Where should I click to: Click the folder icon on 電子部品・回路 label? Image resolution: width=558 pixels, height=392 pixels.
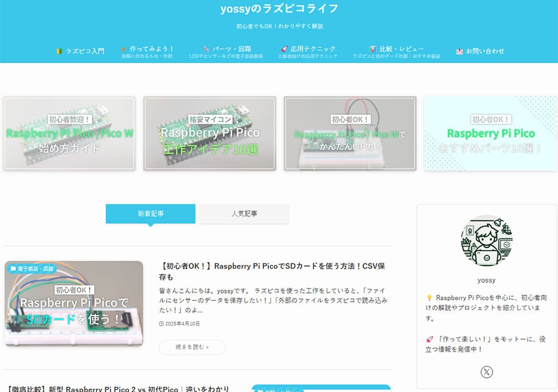click(13, 268)
